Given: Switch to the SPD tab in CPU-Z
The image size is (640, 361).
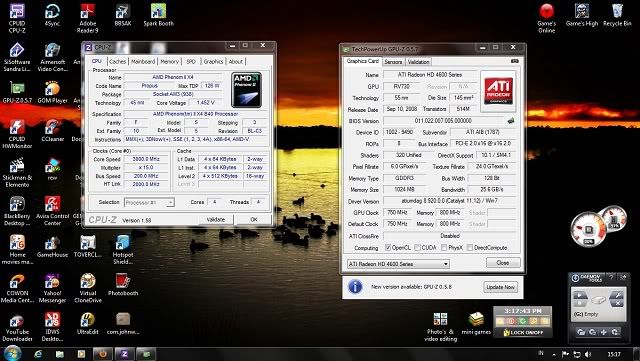Looking at the screenshot, I should coord(191,61).
